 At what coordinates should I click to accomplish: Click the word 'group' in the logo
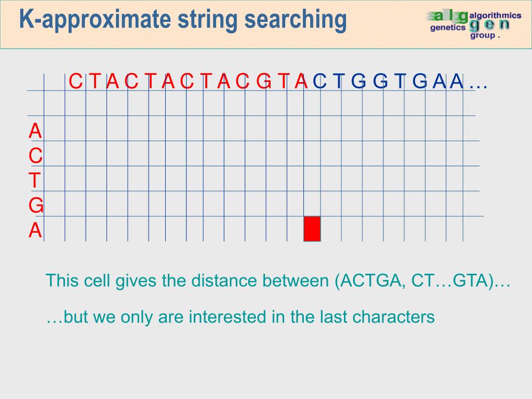pos(483,35)
